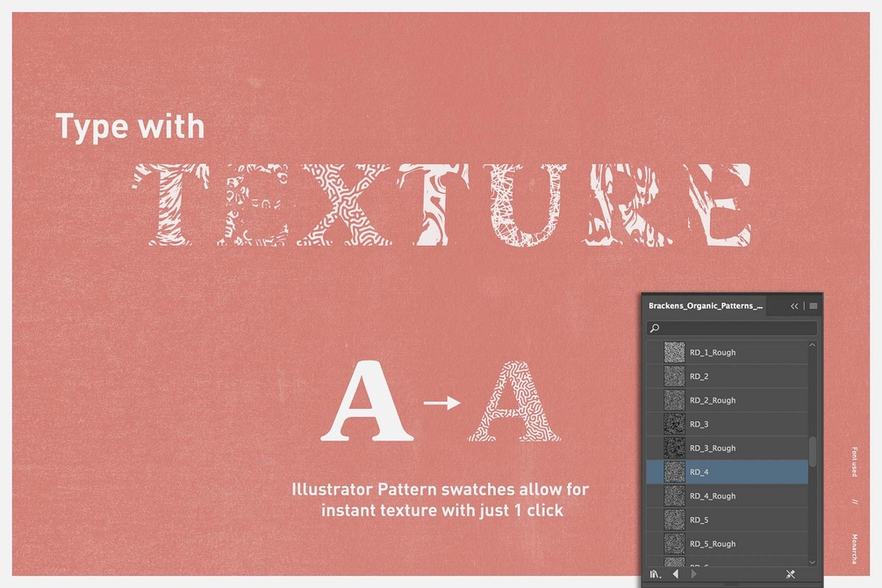
Task: Click the RD_5 swatch thumbnail
Action: tap(674, 520)
